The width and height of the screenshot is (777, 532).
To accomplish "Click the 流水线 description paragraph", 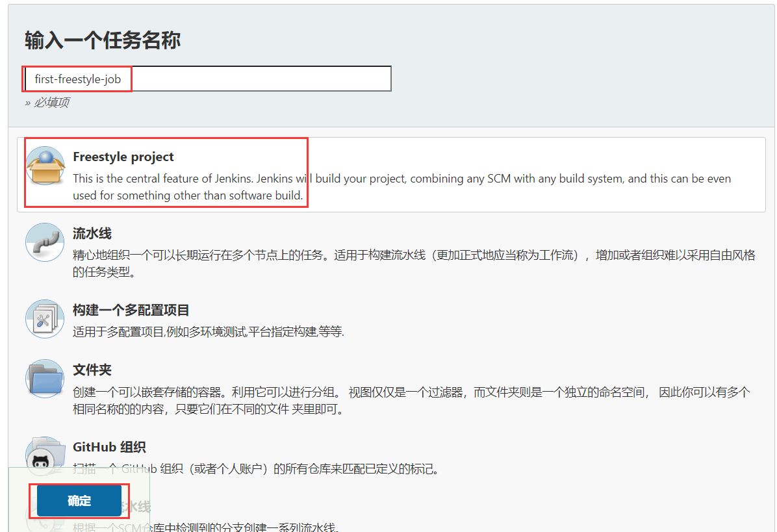I will (414, 264).
